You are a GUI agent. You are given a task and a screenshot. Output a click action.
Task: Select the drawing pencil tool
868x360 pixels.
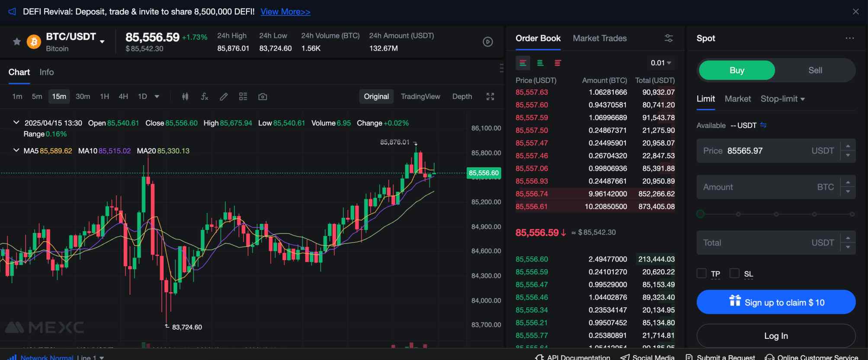click(224, 96)
